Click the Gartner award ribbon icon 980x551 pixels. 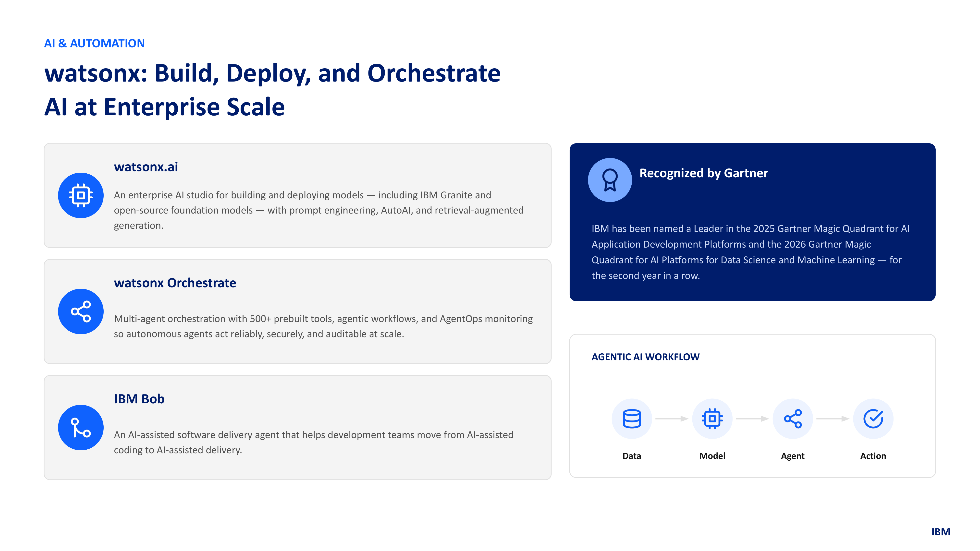[x=610, y=180]
